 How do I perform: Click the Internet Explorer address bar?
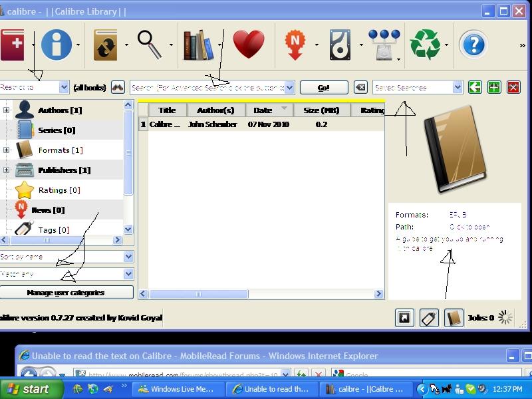182,374
